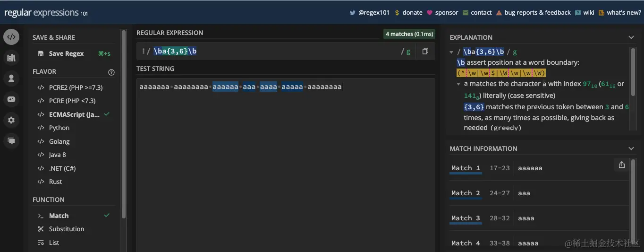Click the flavor help question mark icon
The width and height of the screenshot is (644, 252).
111,72
